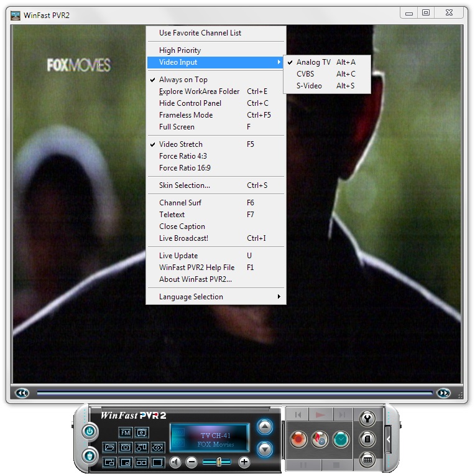Screen dimensions: 475x476
Task: Select Analog TV video input
Action: [313, 62]
